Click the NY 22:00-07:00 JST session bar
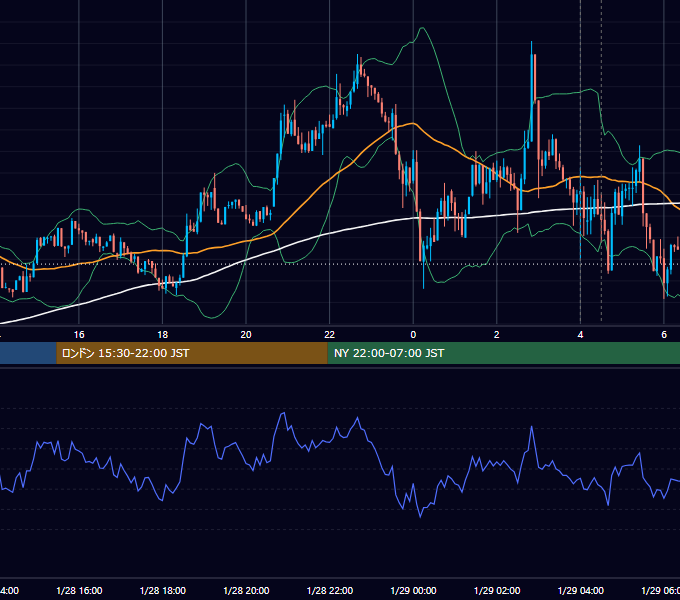The height and width of the screenshot is (600, 680). pos(503,353)
